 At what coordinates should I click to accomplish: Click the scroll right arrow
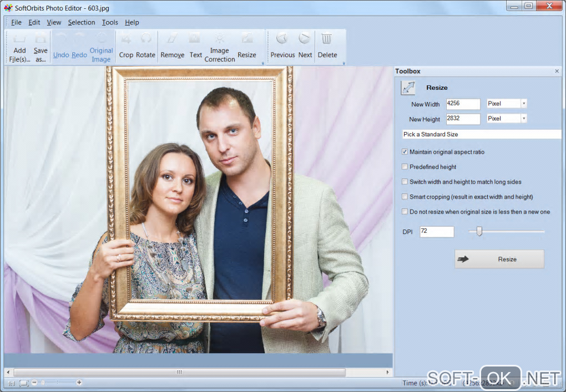coord(388,372)
